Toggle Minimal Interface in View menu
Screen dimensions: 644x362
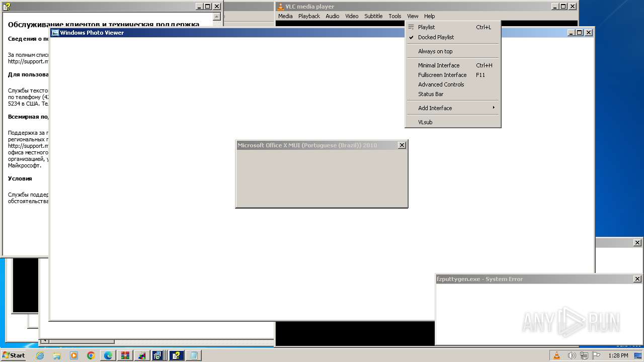453,65
